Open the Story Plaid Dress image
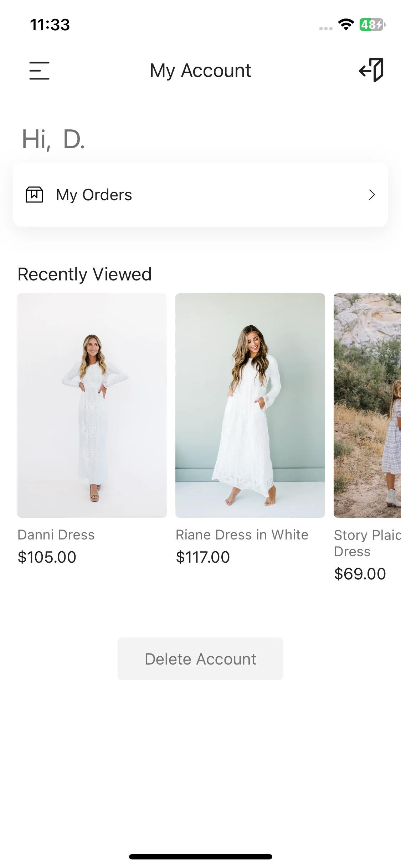401x868 pixels. point(367,405)
